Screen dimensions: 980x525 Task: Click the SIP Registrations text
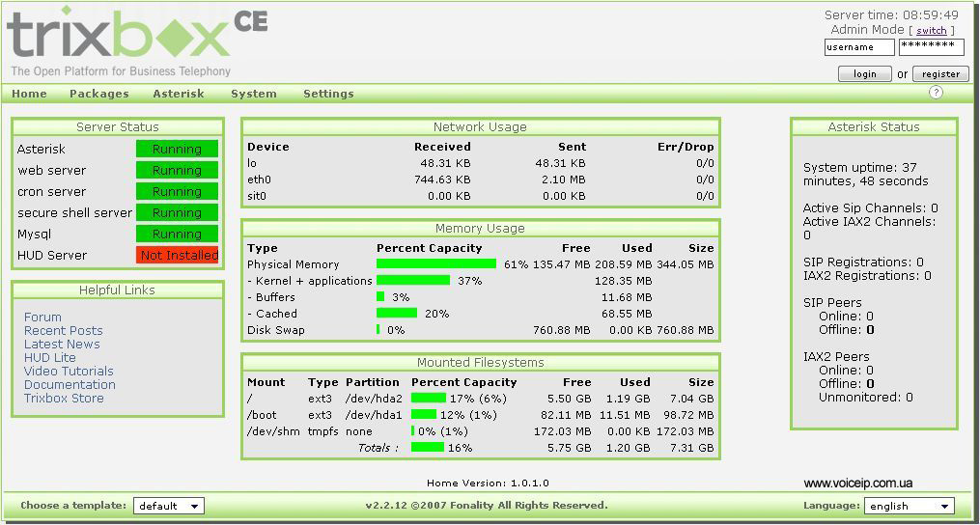(863, 262)
